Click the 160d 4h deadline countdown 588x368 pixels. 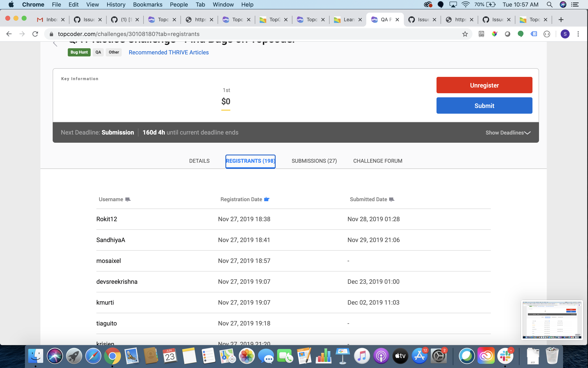(x=154, y=132)
